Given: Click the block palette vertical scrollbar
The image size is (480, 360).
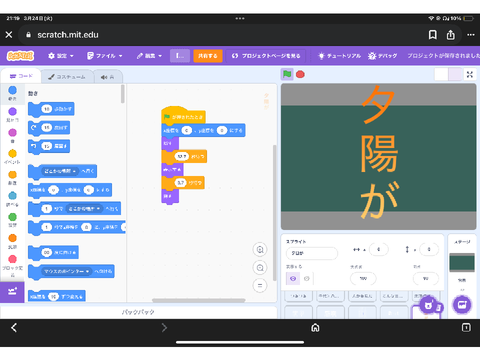Looking at the screenshot, I should click(x=123, y=94).
